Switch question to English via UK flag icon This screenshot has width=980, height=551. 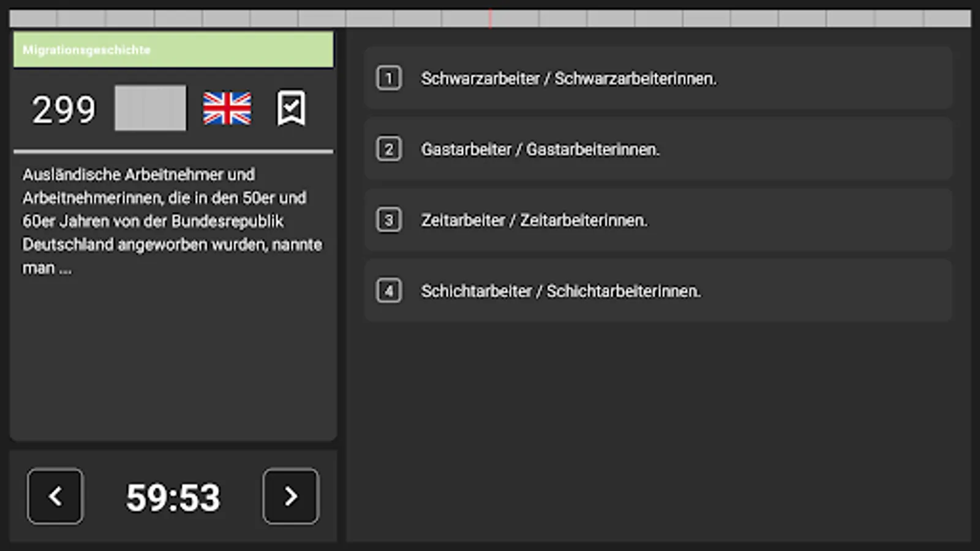(x=228, y=108)
